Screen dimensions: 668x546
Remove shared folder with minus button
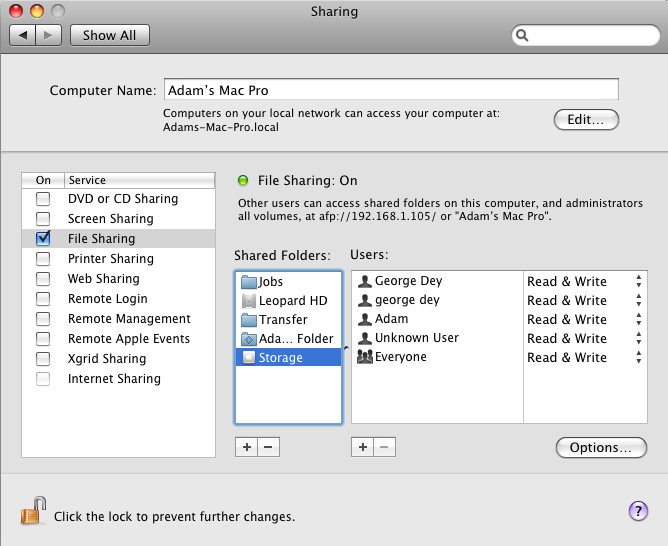(268, 447)
